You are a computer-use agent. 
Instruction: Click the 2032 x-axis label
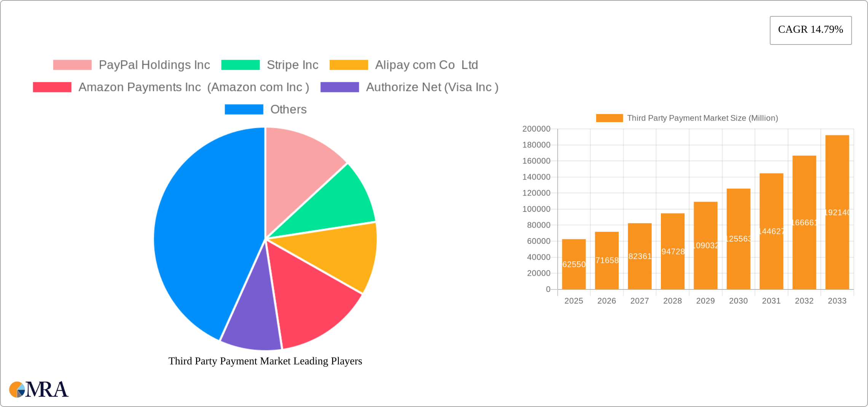click(x=804, y=301)
